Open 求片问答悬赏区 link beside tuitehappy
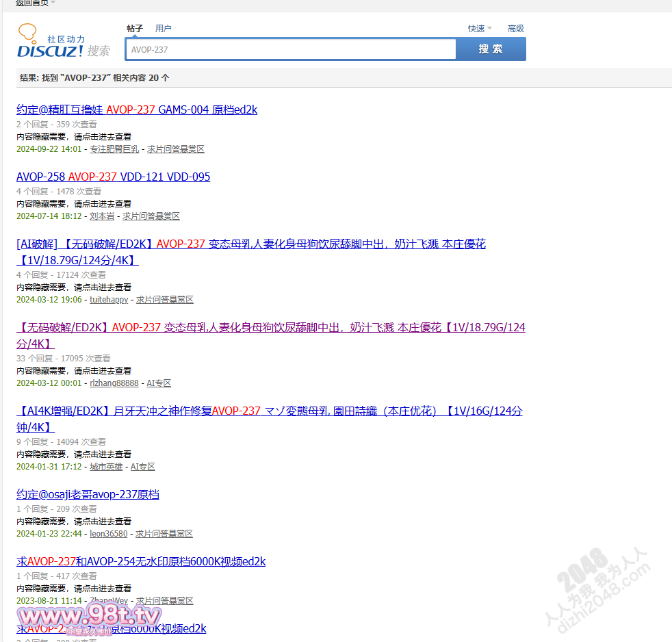The width and height of the screenshot is (672, 642). 165,300
